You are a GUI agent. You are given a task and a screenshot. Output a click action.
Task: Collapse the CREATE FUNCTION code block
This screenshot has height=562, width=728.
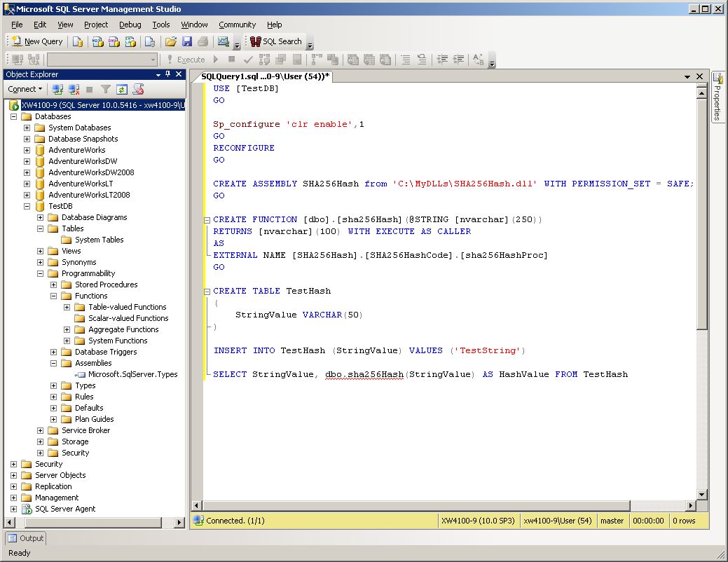tap(207, 220)
